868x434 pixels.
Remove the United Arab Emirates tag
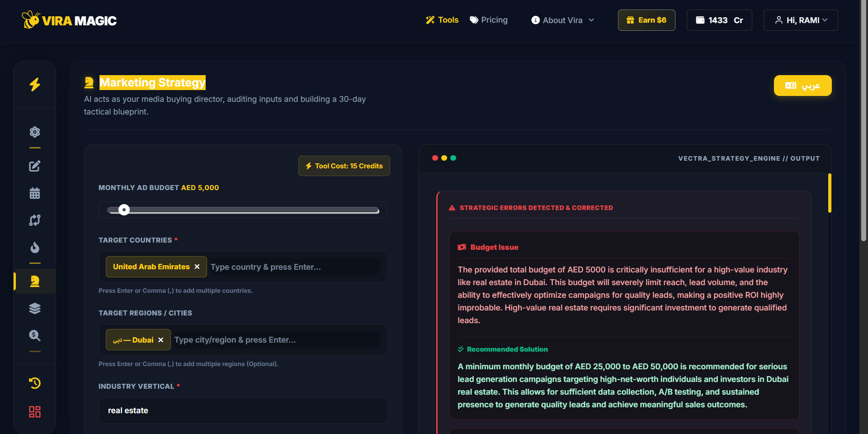(x=197, y=267)
